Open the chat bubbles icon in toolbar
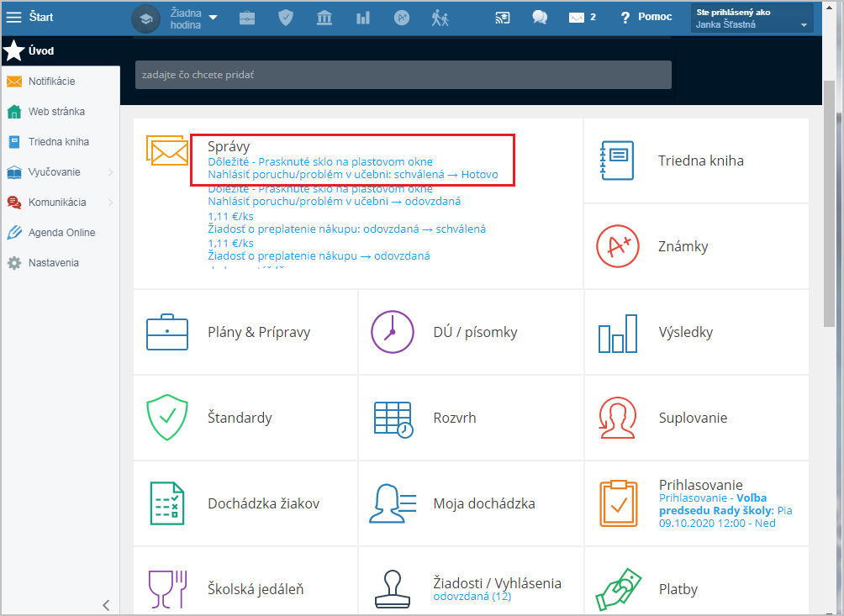The image size is (844, 616). click(x=540, y=18)
